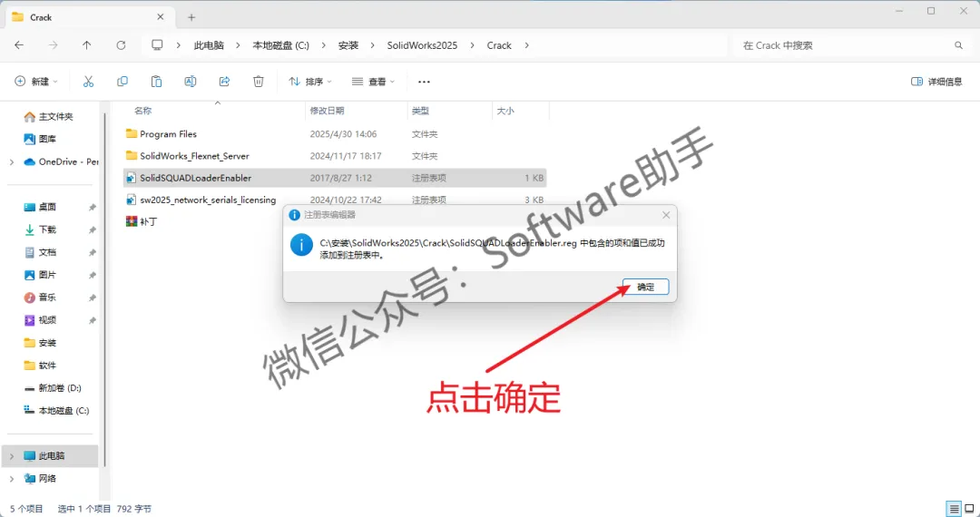Screen dimensions: 980x517
Task: Click 本地磁盘 (C:) in the address breadcrumb
Action: coord(280,45)
